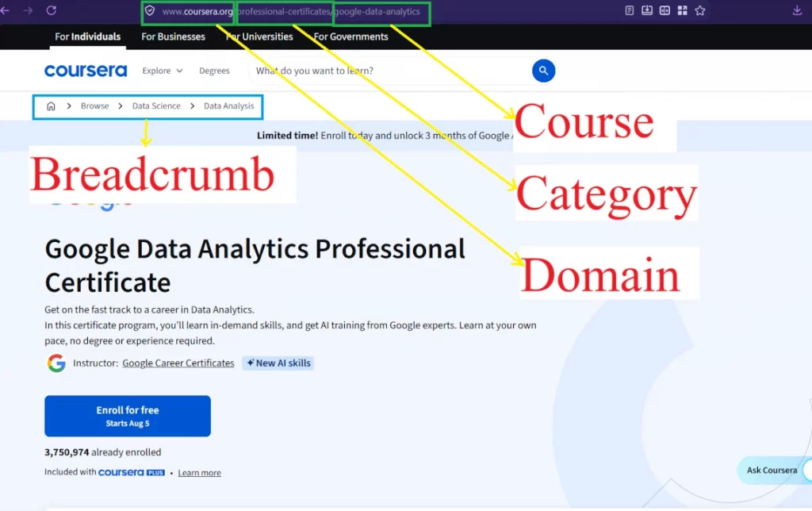The width and height of the screenshot is (812, 511).
Task: Click the blue search magnifier button
Action: [x=543, y=71]
